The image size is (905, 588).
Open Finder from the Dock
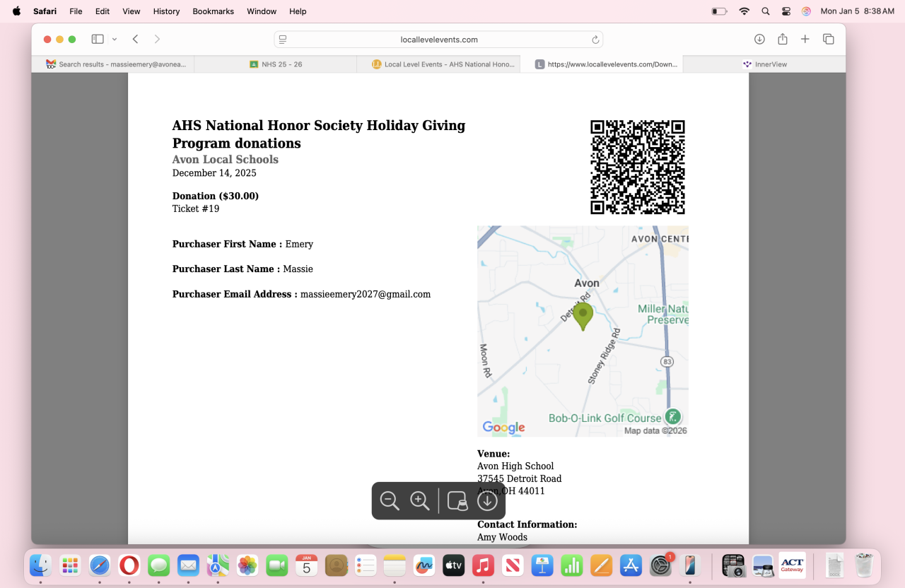point(40,565)
